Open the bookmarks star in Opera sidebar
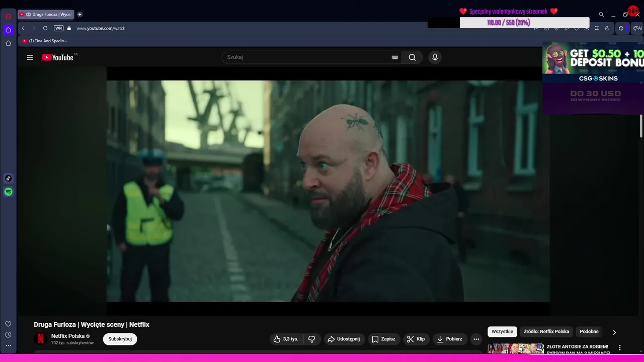Viewport: 644px width, 362px height. [8, 43]
